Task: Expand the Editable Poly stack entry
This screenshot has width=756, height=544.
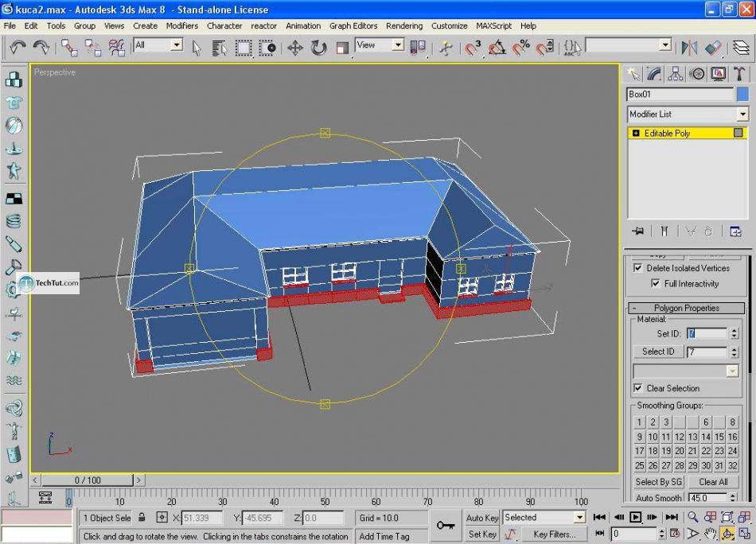Action: (636, 134)
